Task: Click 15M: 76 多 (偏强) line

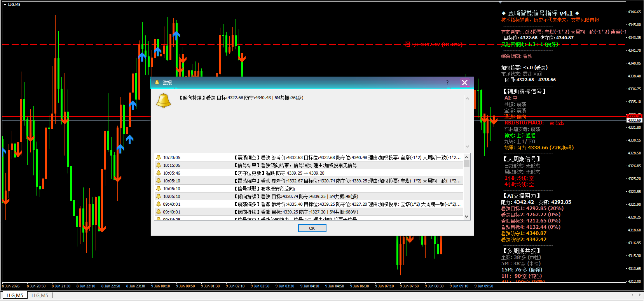Action: [x=522, y=270]
